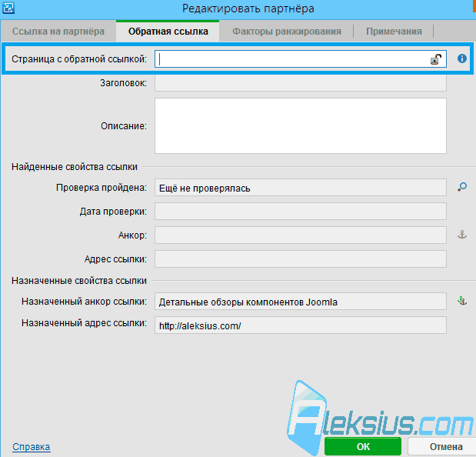Run link check with magnifier icon
Viewport: 476px width, 457px height.
[x=462, y=187]
